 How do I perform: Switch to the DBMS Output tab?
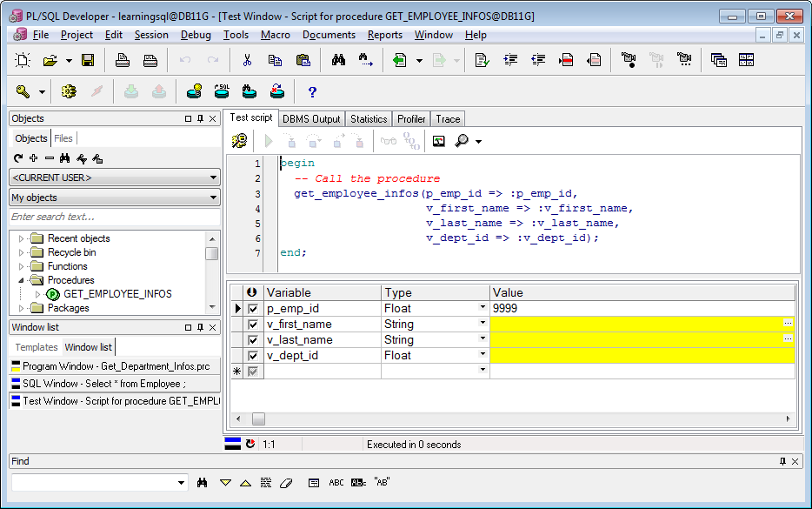pyautogui.click(x=311, y=119)
